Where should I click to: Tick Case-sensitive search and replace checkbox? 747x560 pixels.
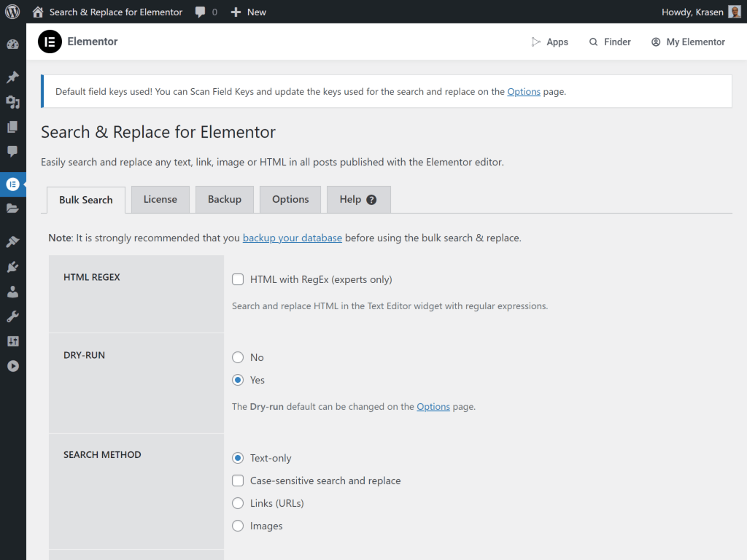pyautogui.click(x=238, y=481)
